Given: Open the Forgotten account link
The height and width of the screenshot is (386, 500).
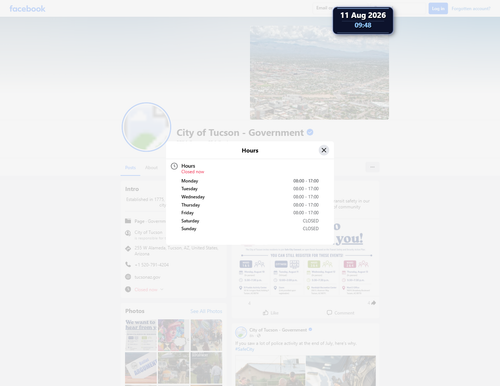Looking at the screenshot, I should pos(471,9).
